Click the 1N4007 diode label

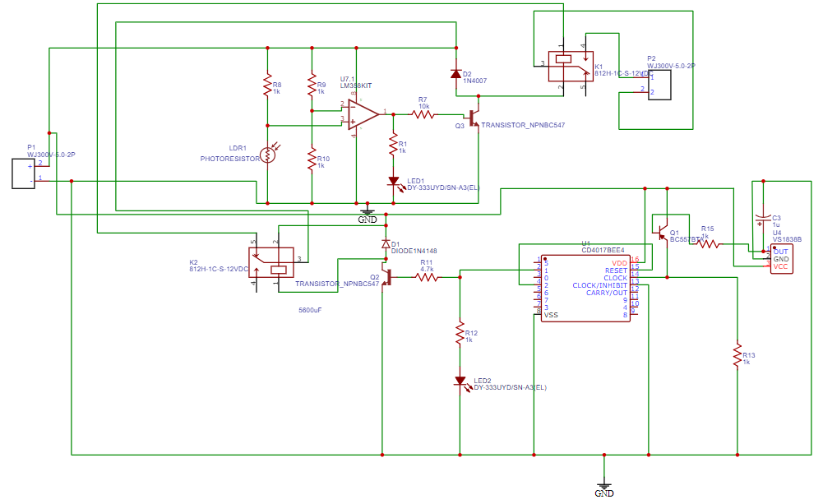point(475,81)
